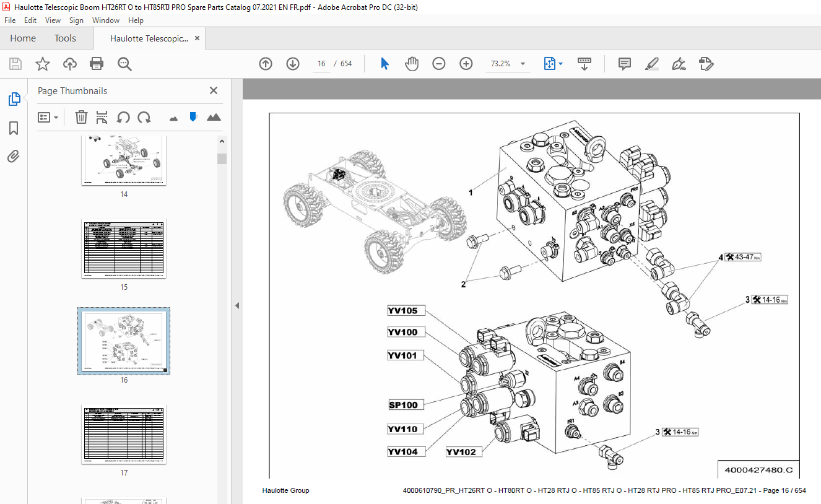
Task: Click the fit page icon
Action: pyautogui.click(x=550, y=64)
